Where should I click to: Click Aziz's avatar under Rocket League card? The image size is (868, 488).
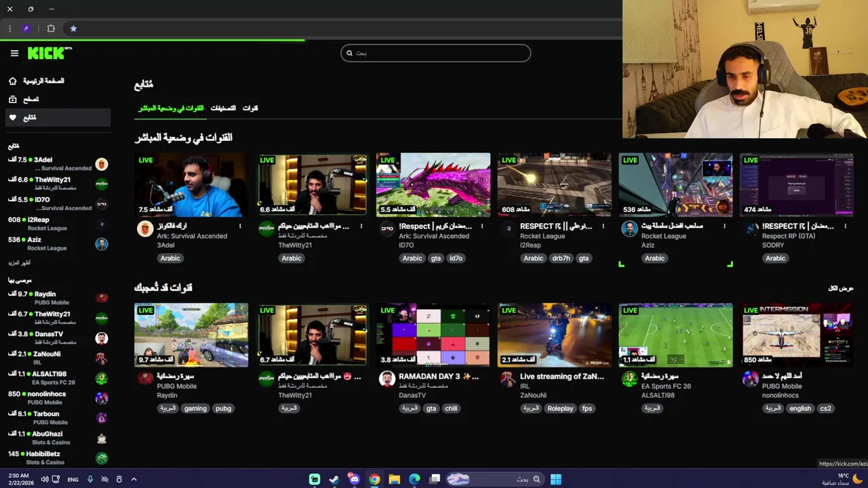coord(629,228)
